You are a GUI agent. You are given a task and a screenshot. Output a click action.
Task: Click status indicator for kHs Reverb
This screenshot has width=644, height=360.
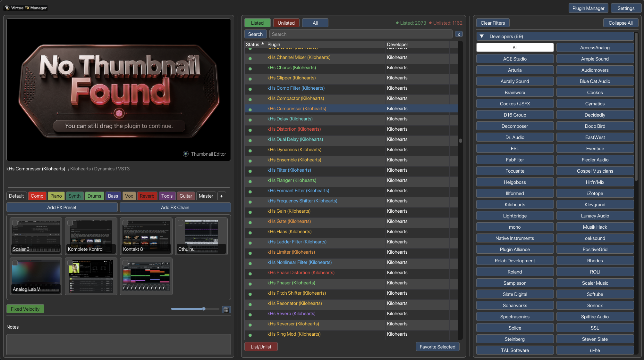[250, 315]
